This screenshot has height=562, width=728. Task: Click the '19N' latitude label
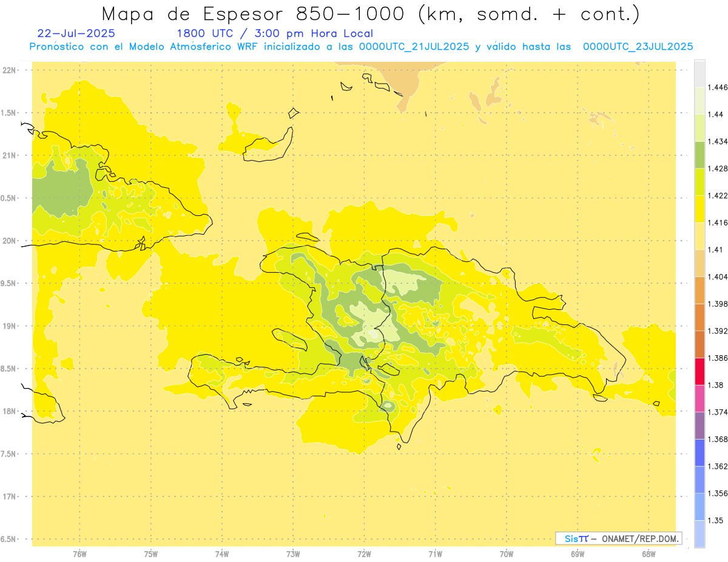click(x=8, y=326)
